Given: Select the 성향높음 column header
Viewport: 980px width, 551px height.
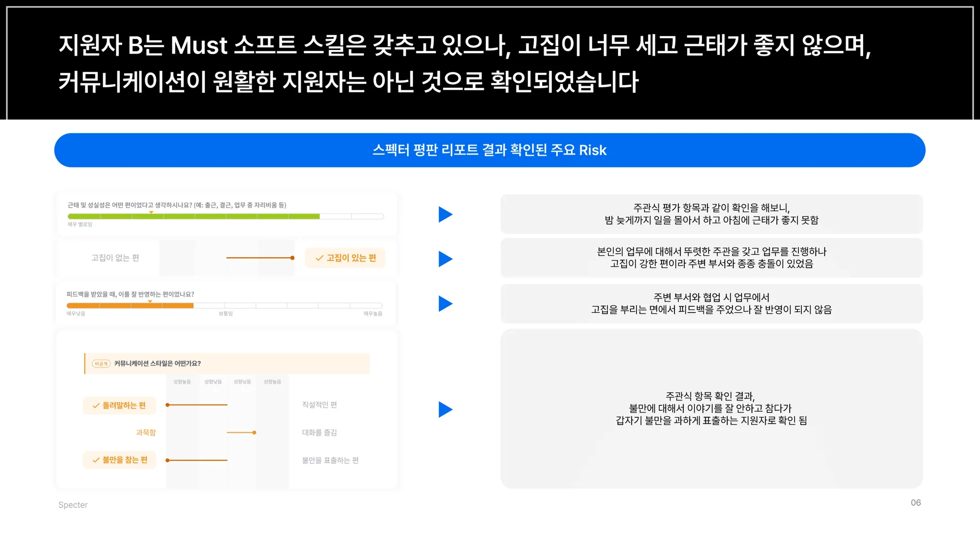Looking at the screenshot, I should tap(182, 381).
